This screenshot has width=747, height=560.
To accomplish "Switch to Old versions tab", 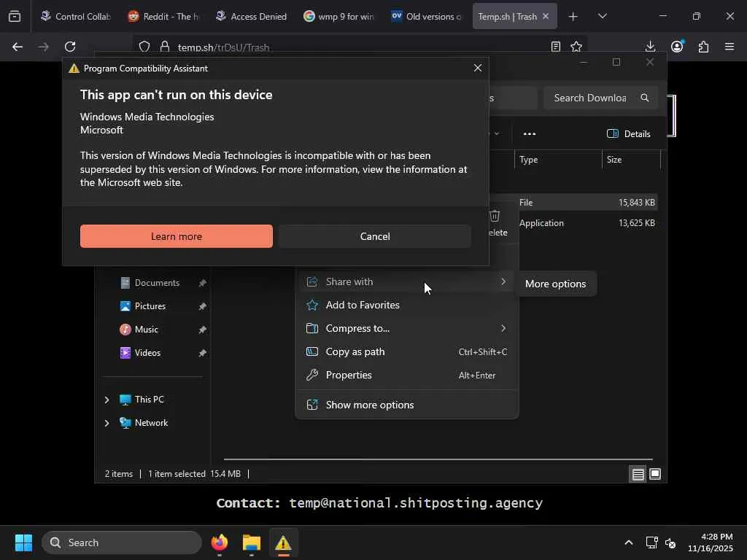I will click(427, 17).
